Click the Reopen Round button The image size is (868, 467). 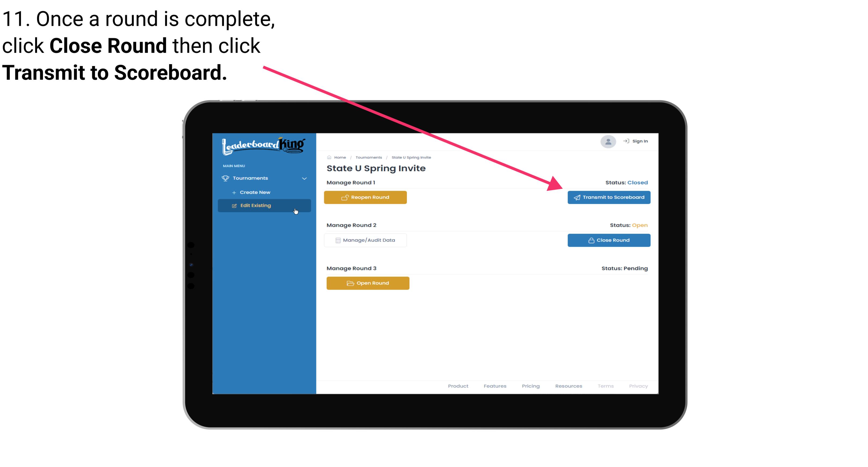(366, 197)
